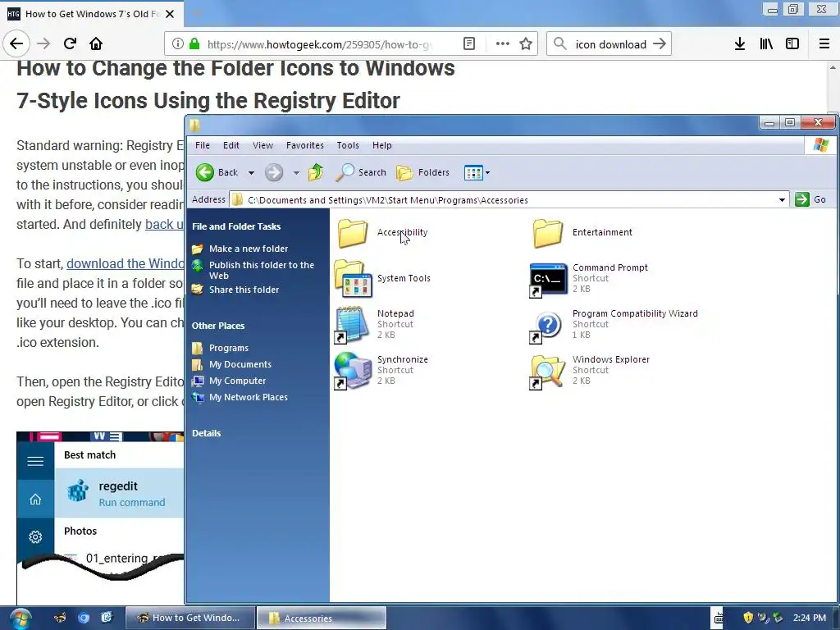The width and height of the screenshot is (840, 630).
Task: Click Firefox home icon
Action: (96, 43)
